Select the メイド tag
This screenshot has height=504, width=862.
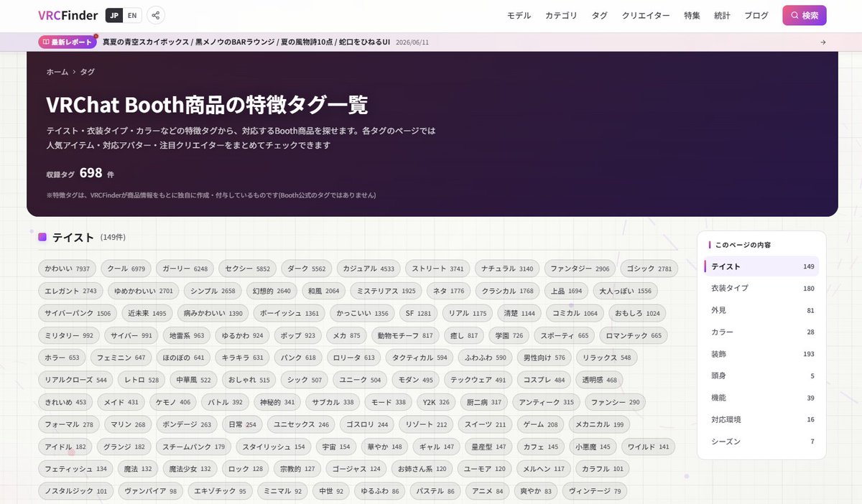click(121, 402)
